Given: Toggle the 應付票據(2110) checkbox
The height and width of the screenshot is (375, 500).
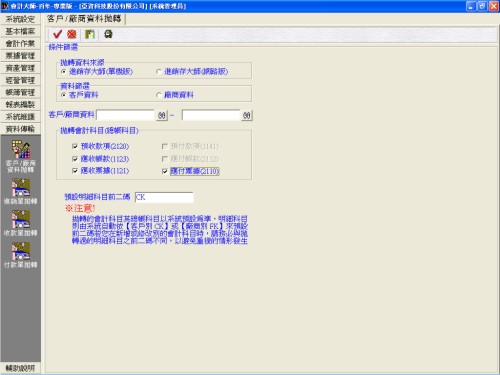Looking at the screenshot, I should pos(165,171).
